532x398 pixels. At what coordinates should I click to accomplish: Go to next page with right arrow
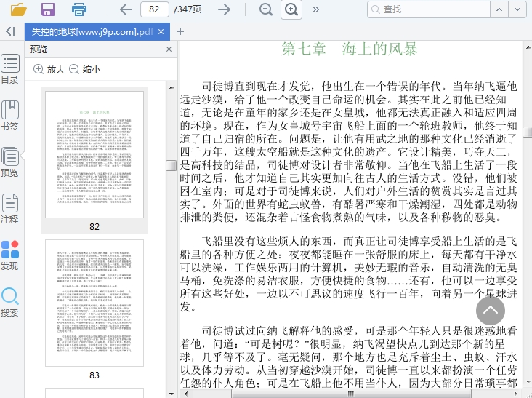pyautogui.click(x=225, y=9)
